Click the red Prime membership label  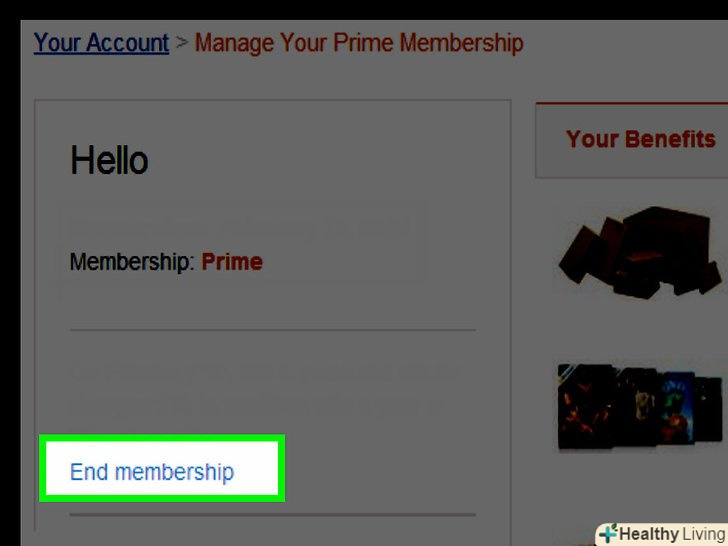point(232,263)
